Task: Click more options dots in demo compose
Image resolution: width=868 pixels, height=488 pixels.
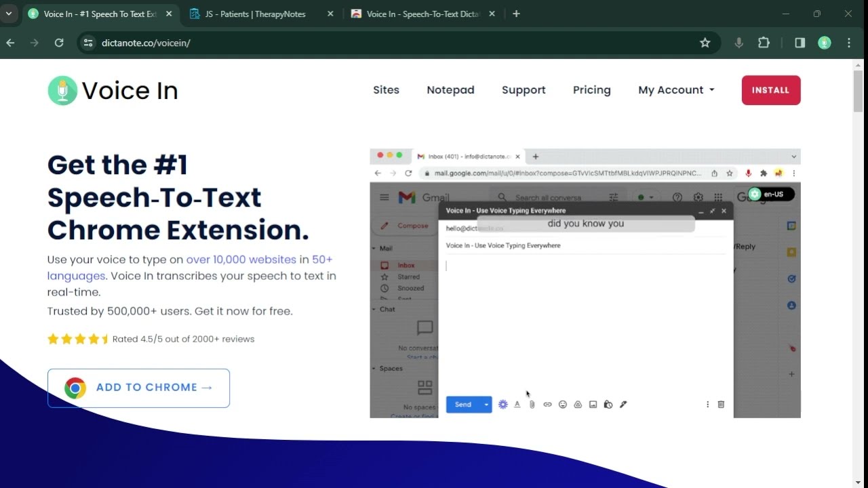Action: 707,405
